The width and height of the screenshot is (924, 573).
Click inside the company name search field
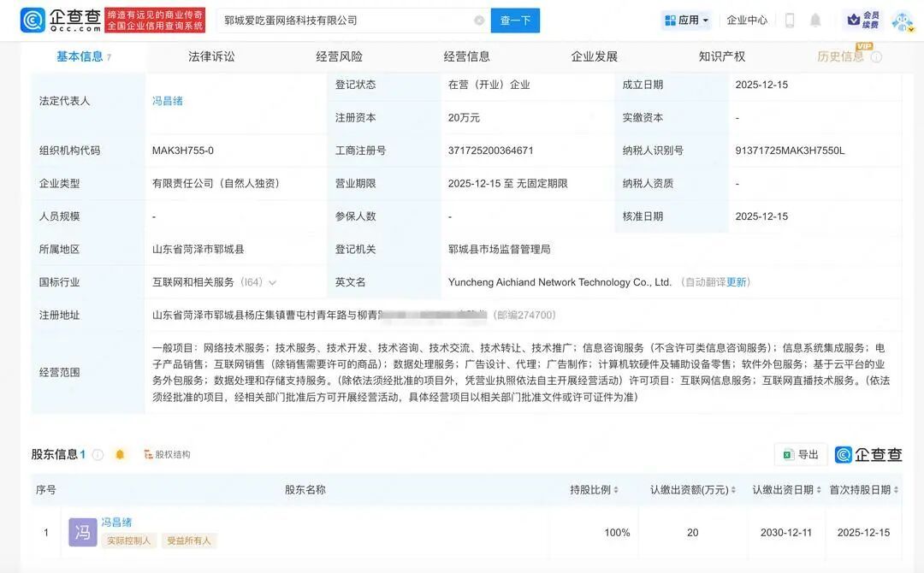(342, 20)
